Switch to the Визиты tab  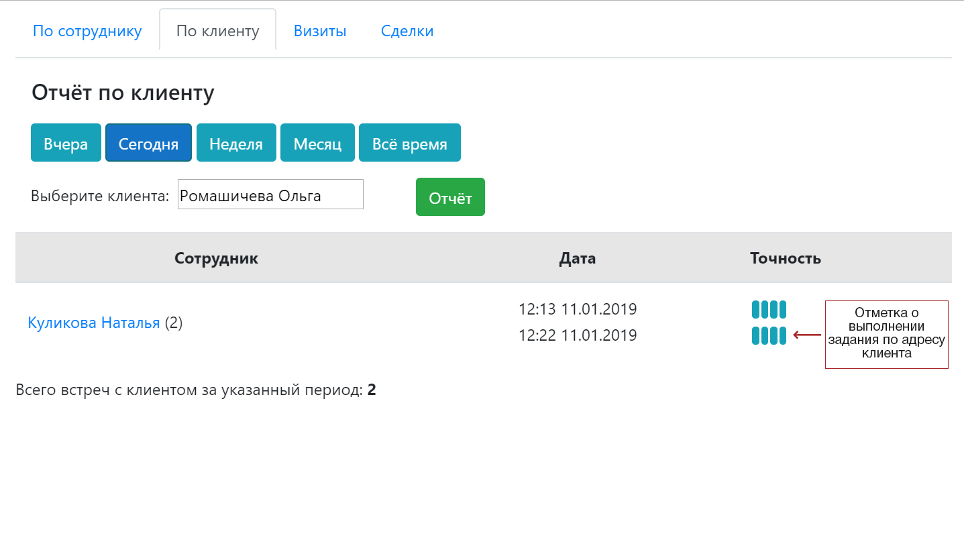(x=320, y=31)
